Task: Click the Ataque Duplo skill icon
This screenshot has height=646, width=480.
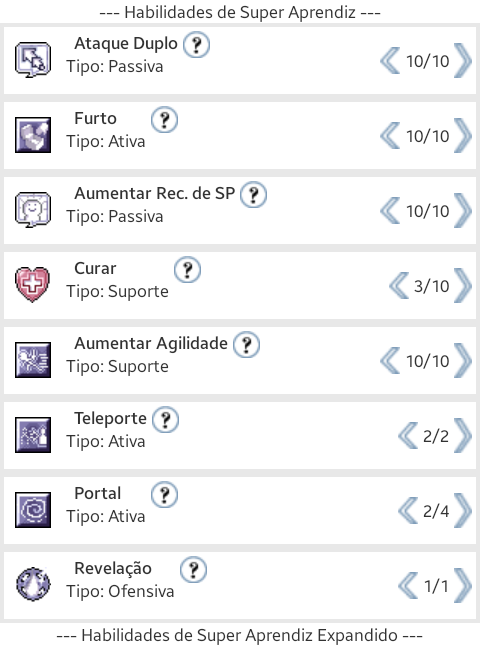Action: [x=33, y=60]
